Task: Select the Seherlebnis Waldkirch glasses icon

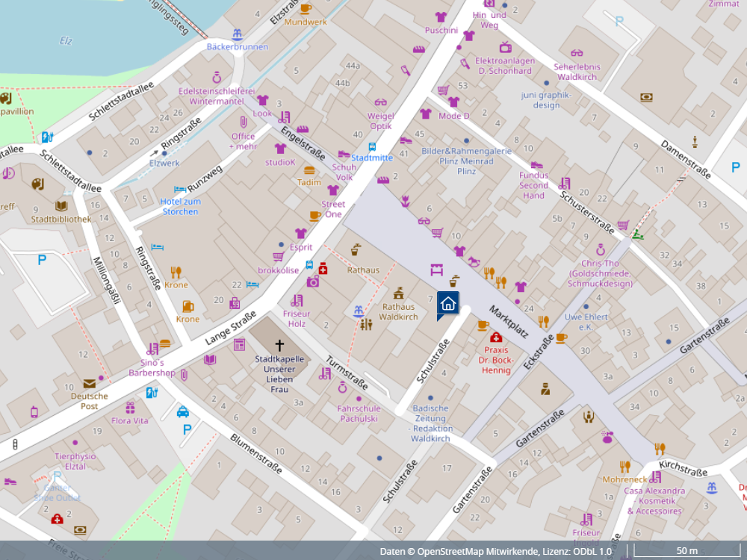Action: [577, 53]
